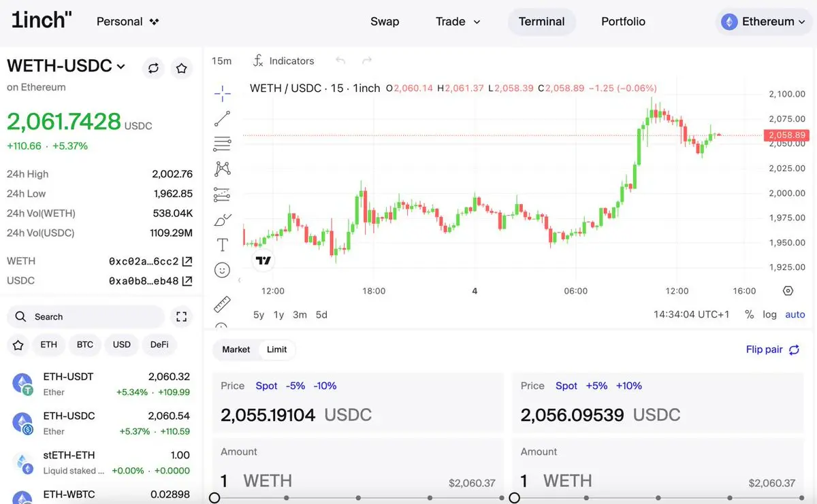Image resolution: width=817 pixels, height=504 pixels.
Task: Open the forecasting and measurement tool
Action: click(x=222, y=195)
